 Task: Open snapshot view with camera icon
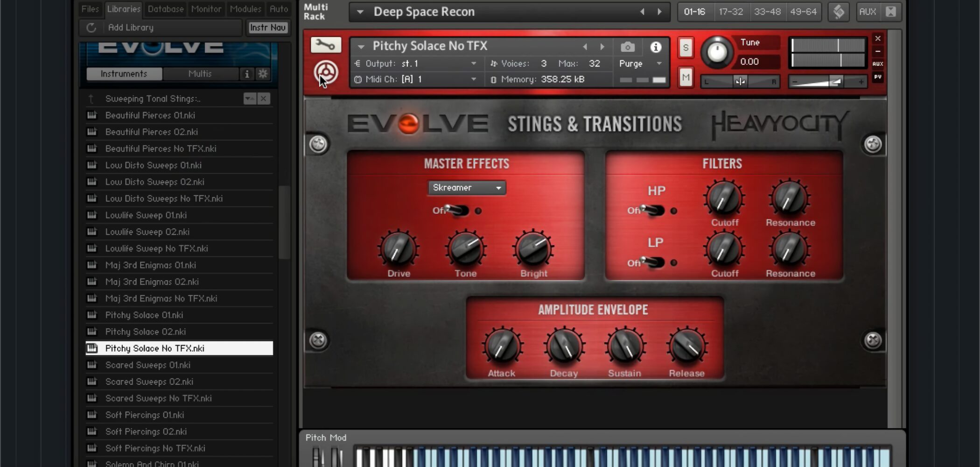[x=628, y=47]
